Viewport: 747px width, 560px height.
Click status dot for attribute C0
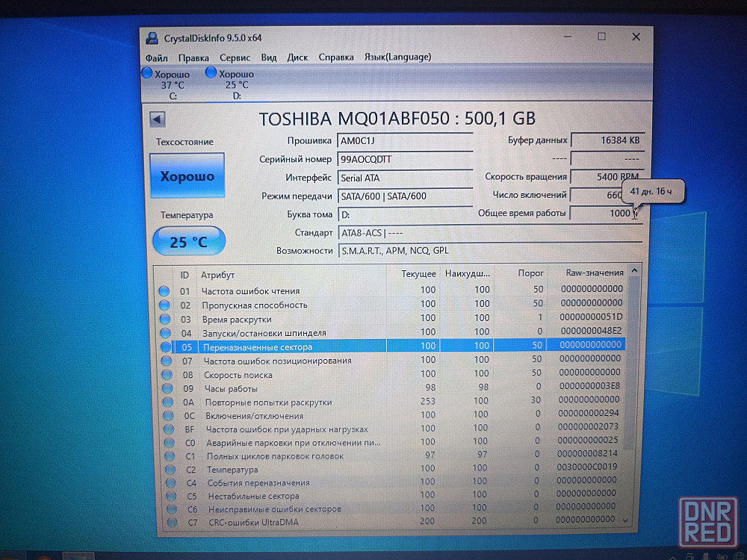170,442
